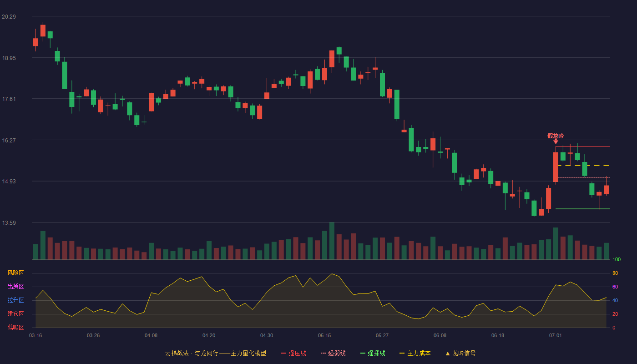Toggle the 强压线 legend item

293,353
